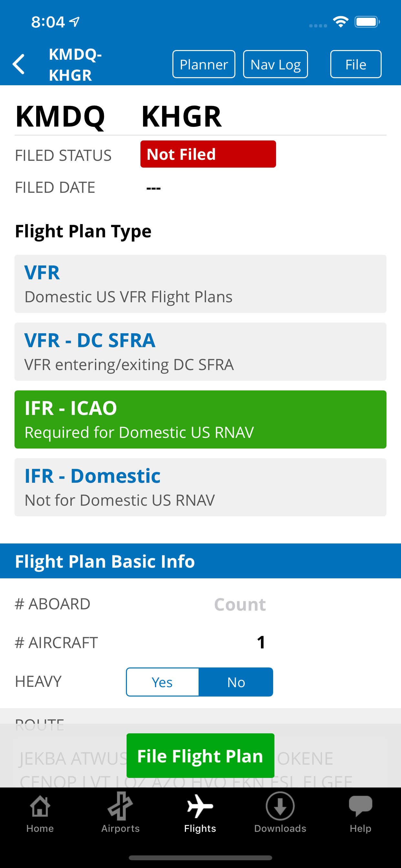
Task: Set HEAVY toggle to No
Action: pos(236,682)
